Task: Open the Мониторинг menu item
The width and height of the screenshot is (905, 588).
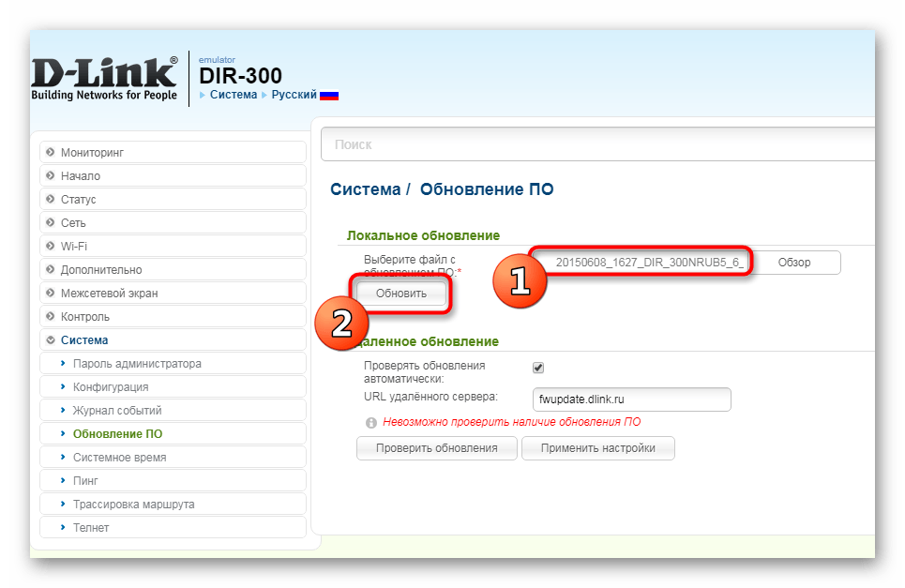Action: click(173, 152)
